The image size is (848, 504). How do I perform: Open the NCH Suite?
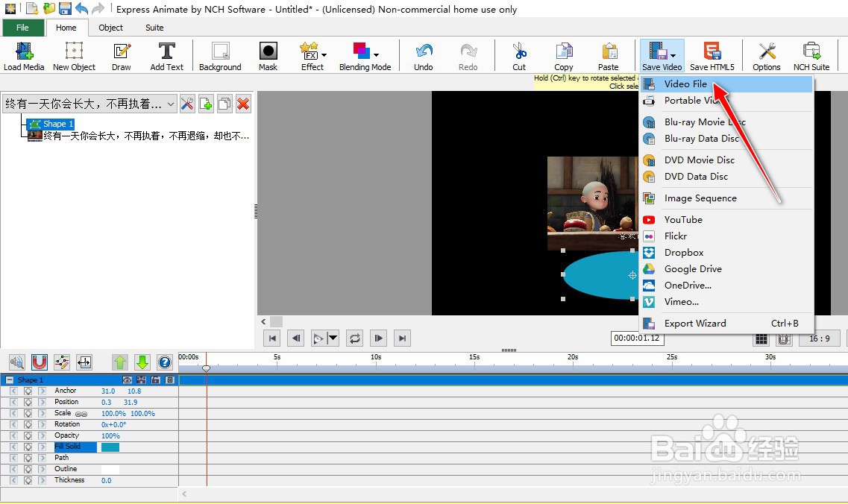tap(811, 56)
